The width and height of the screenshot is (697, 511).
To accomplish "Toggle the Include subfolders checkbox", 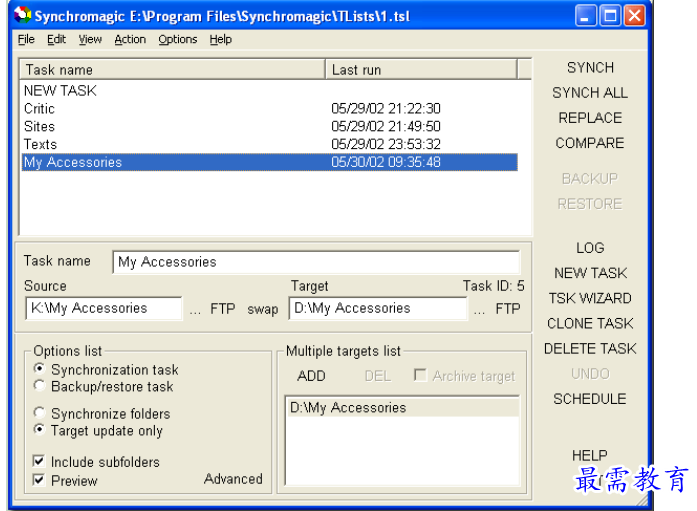I will pyautogui.click(x=39, y=461).
